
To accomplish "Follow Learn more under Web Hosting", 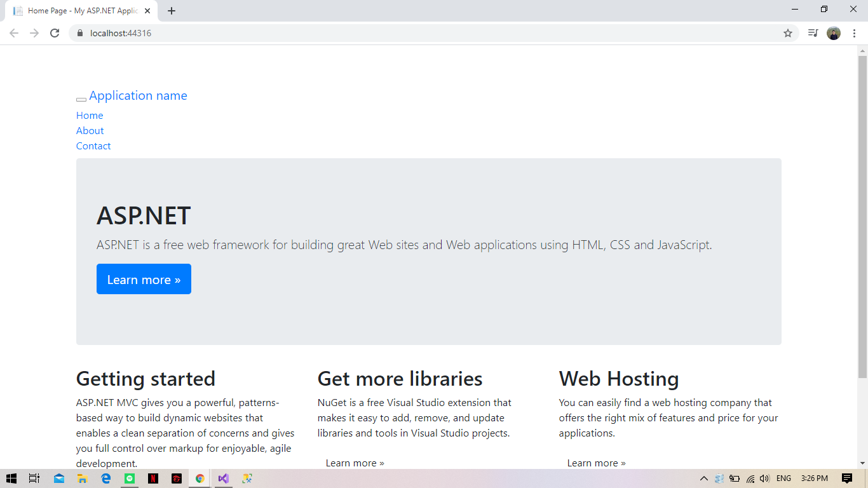I will tap(596, 463).
